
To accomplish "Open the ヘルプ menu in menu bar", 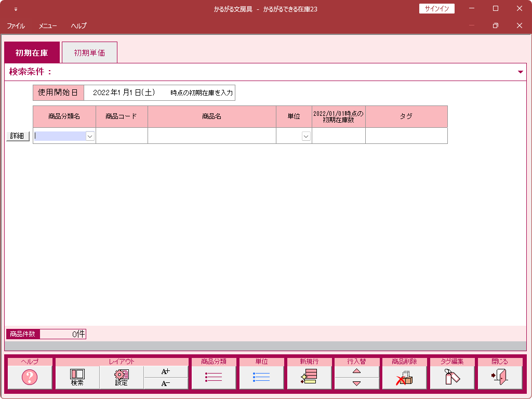I will click(79, 26).
